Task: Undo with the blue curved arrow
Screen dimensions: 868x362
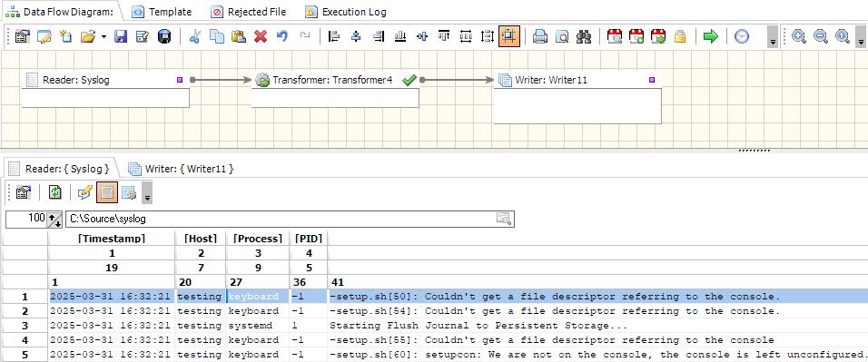Action: pyautogui.click(x=282, y=36)
